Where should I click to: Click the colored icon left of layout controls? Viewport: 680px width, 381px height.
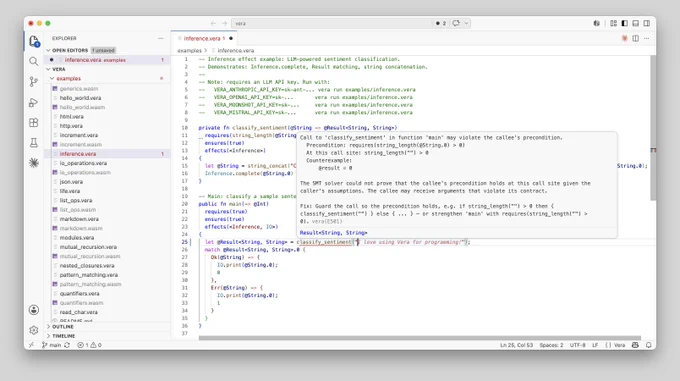597,23
